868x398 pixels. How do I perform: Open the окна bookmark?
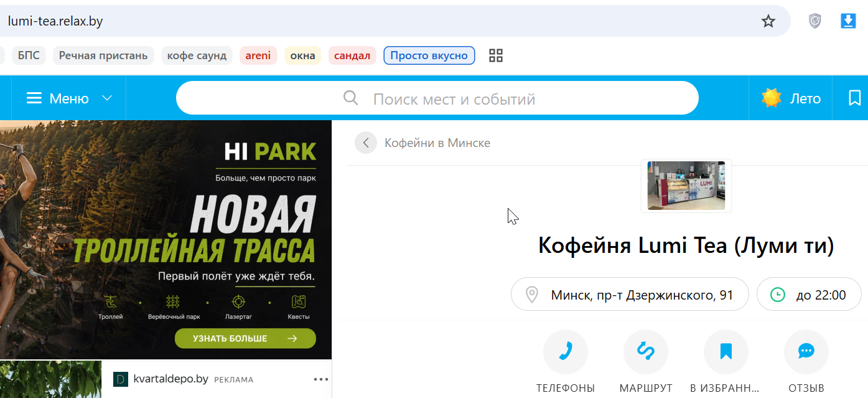coord(303,55)
